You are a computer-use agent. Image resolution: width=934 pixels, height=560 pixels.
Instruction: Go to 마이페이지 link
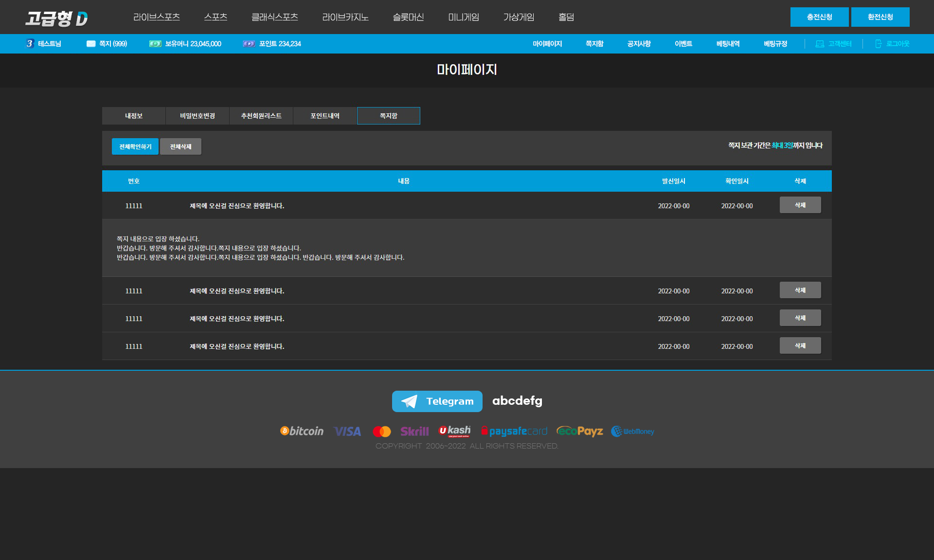(547, 44)
